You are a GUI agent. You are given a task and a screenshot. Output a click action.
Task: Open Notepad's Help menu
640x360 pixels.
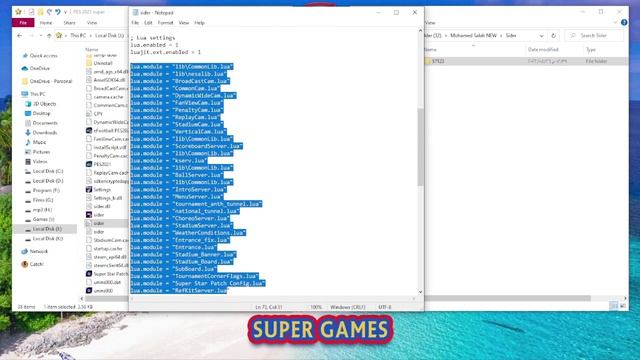click(x=199, y=23)
